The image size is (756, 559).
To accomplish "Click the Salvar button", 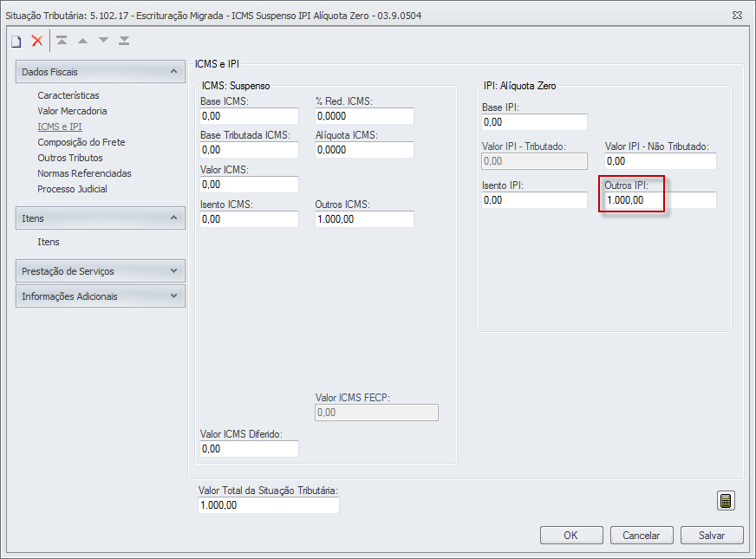I will [712, 536].
